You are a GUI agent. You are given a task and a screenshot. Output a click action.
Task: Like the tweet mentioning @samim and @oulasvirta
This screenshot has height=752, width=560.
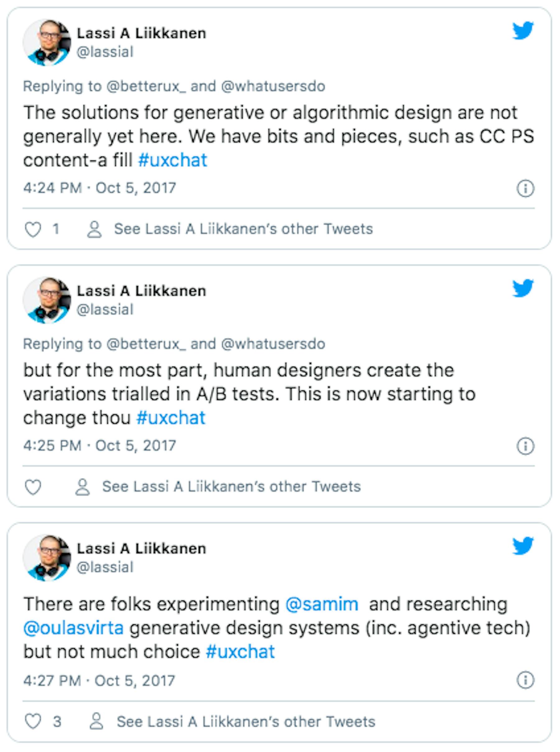tap(33, 721)
